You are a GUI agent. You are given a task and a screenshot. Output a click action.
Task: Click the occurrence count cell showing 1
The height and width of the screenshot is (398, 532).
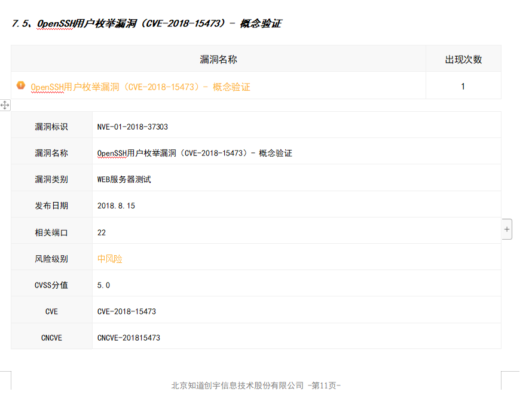pyautogui.click(x=463, y=87)
